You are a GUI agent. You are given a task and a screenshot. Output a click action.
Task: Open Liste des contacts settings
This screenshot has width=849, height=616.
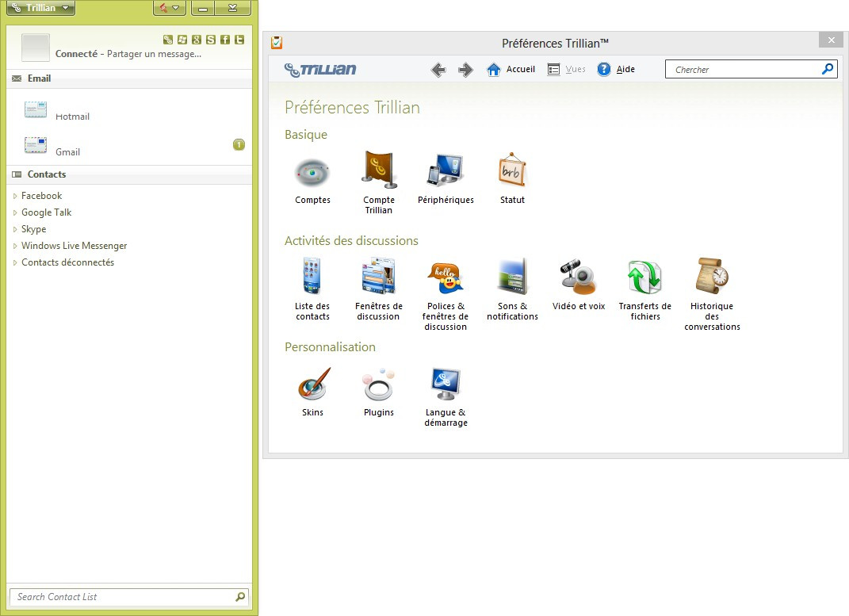point(312,289)
